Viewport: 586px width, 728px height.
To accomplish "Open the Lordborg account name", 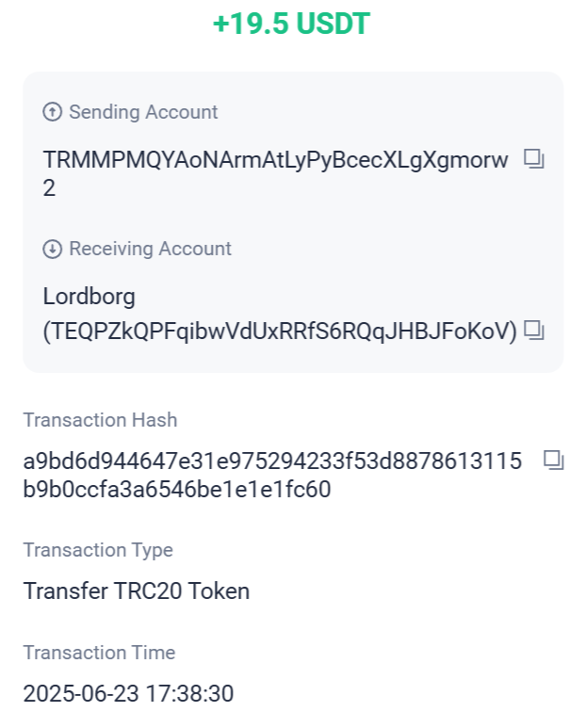I will [x=90, y=298].
